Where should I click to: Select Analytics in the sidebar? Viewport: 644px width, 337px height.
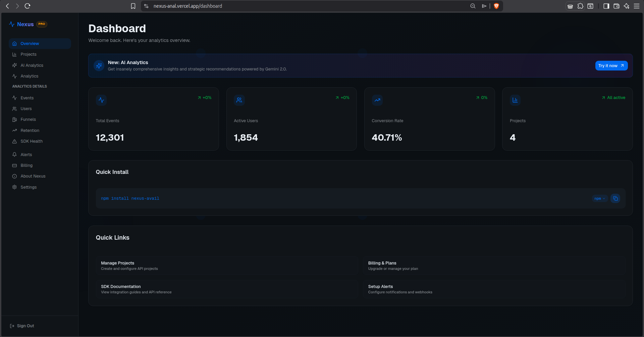[x=40, y=76]
